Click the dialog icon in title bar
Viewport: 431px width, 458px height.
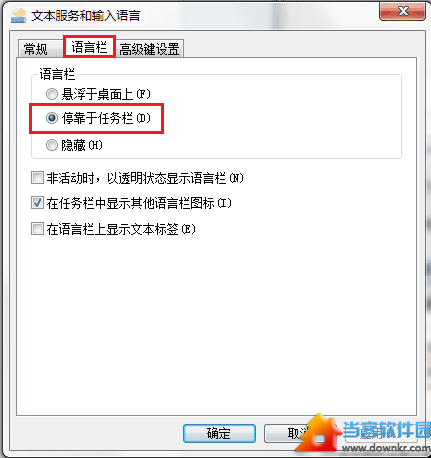(x=18, y=16)
